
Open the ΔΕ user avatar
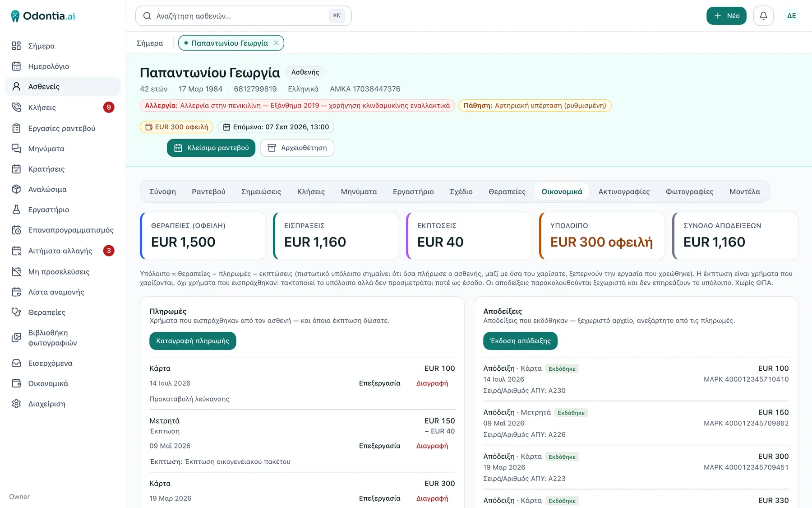(x=792, y=16)
